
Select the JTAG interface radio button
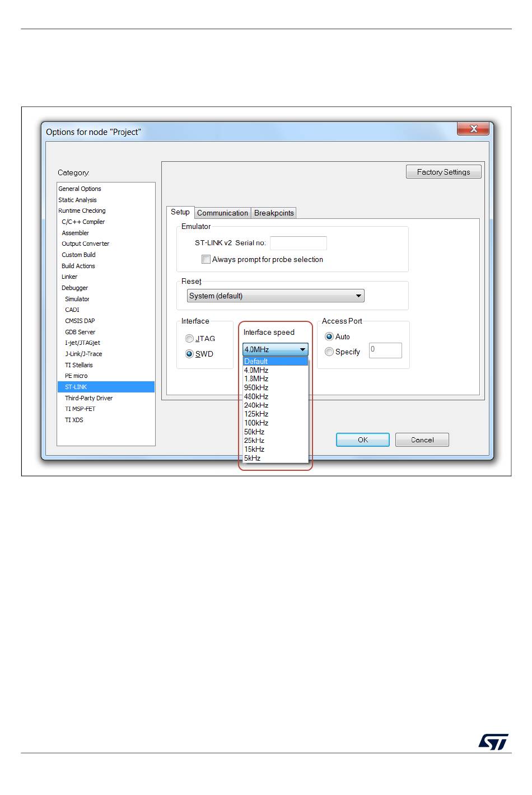pos(189,339)
